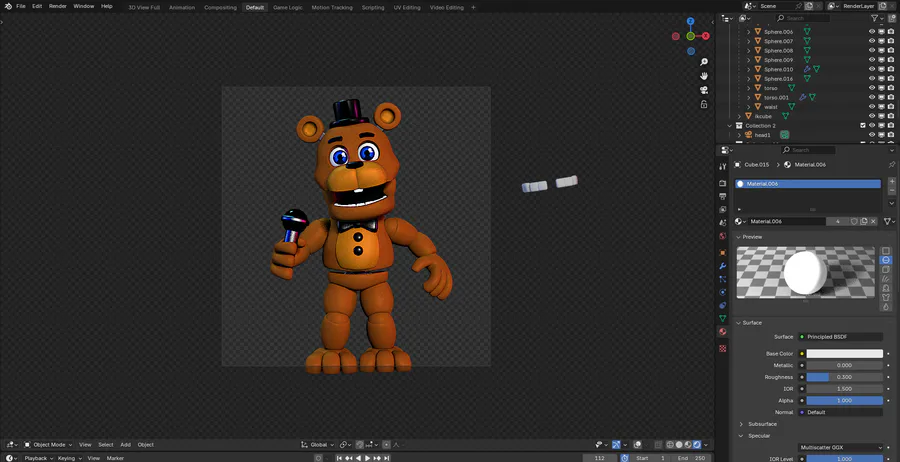This screenshot has width=900, height=462.
Task: Open the Object Data properties tab
Action: coord(723,319)
